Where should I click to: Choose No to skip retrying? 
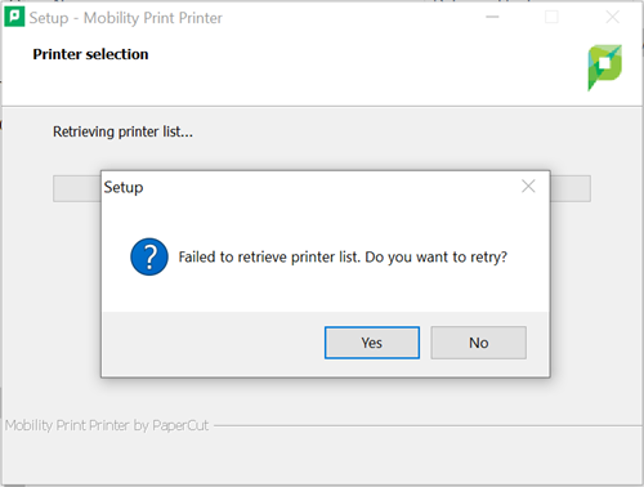[x=478, y=342]
